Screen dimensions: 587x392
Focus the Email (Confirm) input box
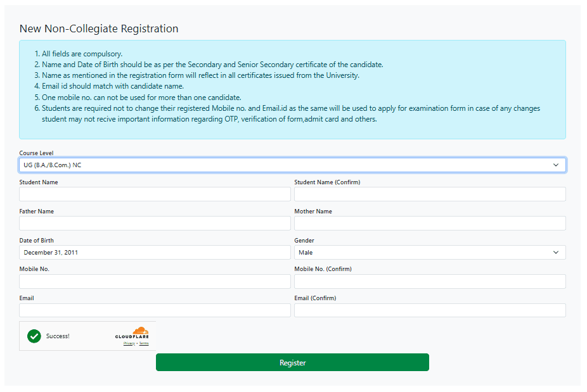point(429,310)
